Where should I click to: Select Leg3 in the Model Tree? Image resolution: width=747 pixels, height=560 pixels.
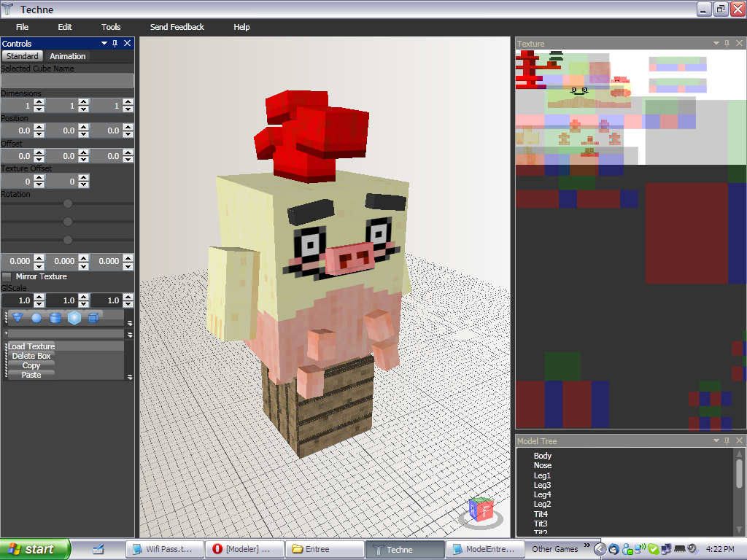click(542, 485)
